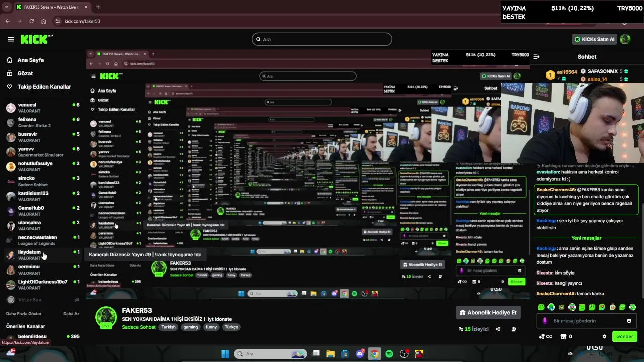Open OBS Studio from the taskbar
The width and height of the screenshot is (644, 362).
click(x=404, y=354)
